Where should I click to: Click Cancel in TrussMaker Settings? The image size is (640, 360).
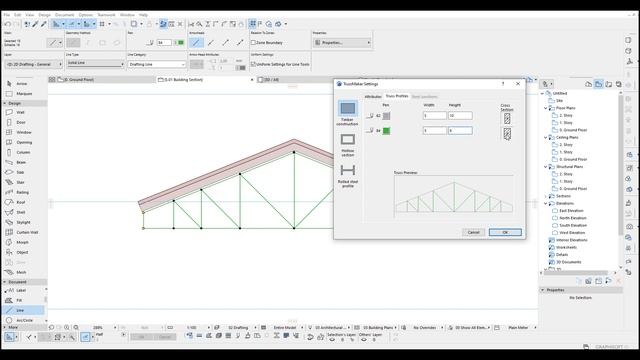[x=473, y=232]
